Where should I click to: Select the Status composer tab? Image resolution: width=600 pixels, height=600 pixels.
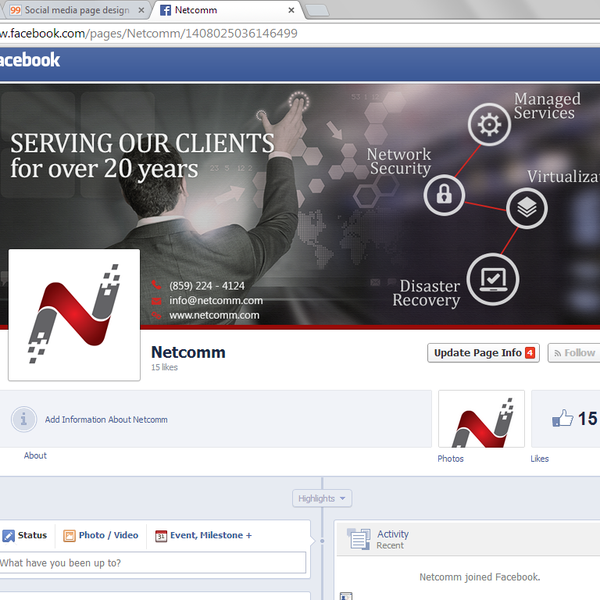point(25,535)
